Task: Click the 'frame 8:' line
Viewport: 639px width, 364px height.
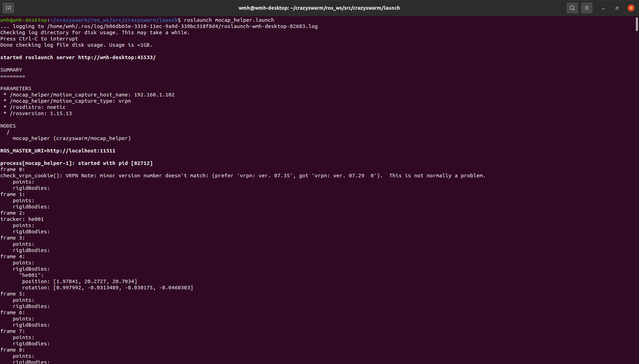Action: tap(12, 350)
